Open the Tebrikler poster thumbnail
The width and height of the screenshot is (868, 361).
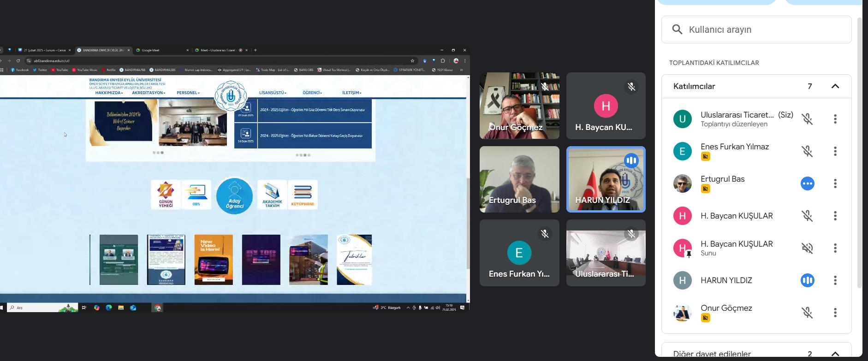tap(354, 260)
